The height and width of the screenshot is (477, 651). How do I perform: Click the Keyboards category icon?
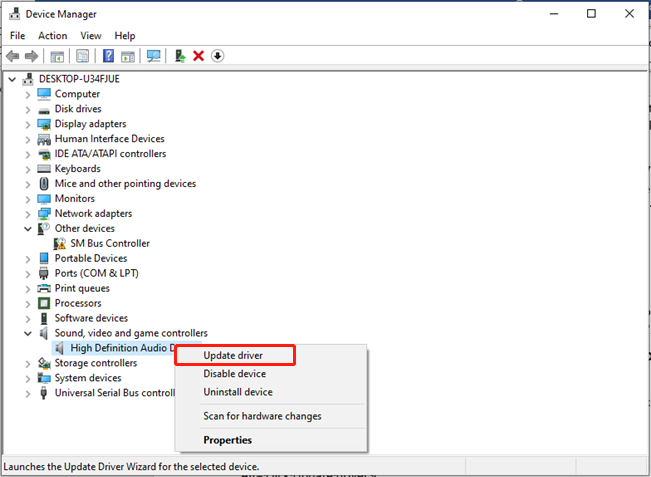pyautogui.click(x=44, y=169)
